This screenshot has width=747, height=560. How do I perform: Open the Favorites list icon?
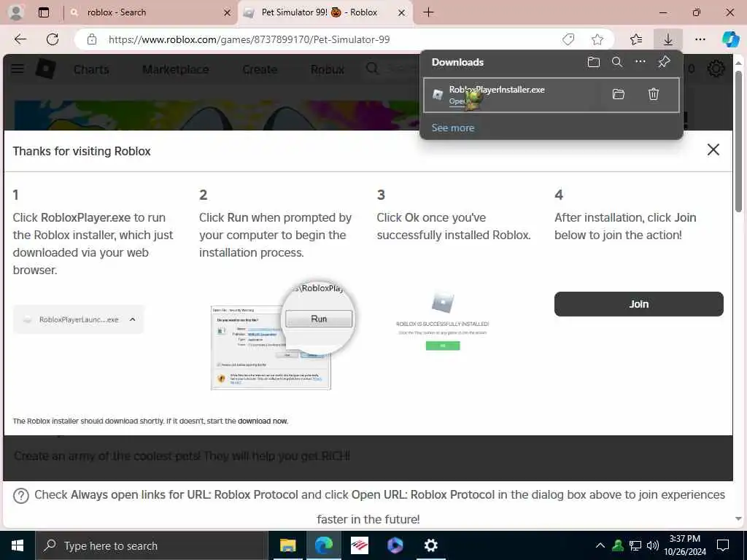(x=636, y=39)
